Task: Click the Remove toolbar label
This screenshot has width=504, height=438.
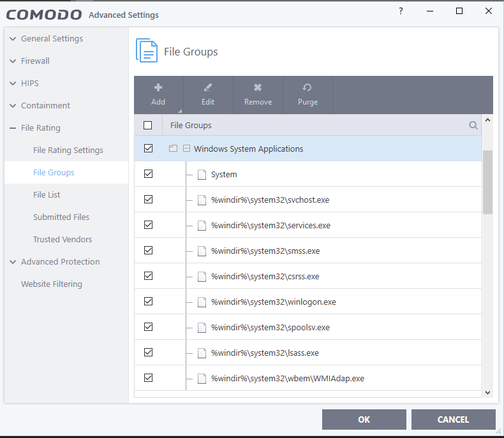Action: pyautogui.click(x=258, y=102)
